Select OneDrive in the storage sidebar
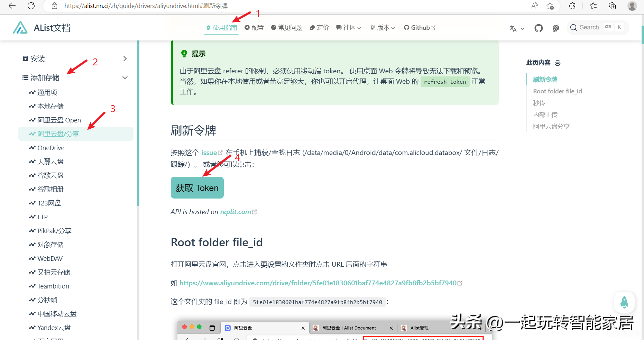Screen dimensions: 644x340 [51, 148]
